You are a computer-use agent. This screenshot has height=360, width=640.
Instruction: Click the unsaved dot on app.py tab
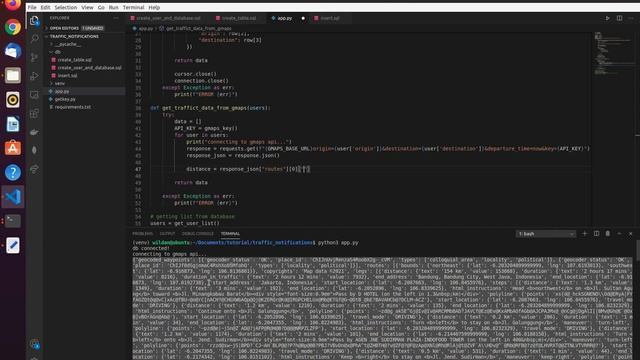click(x=303, y=18)
